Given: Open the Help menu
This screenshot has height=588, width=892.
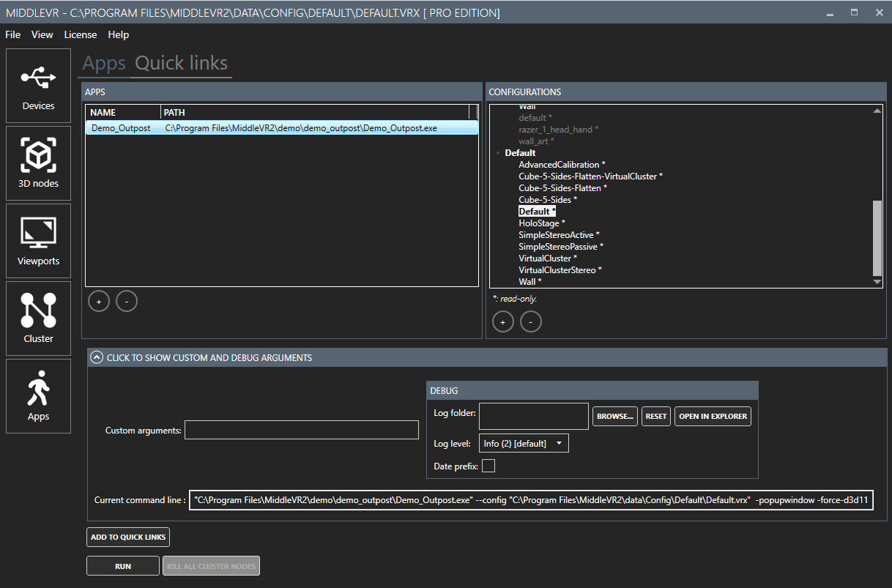Looking at the screenshot, I should pyautogui.click(x=119, y=34).
